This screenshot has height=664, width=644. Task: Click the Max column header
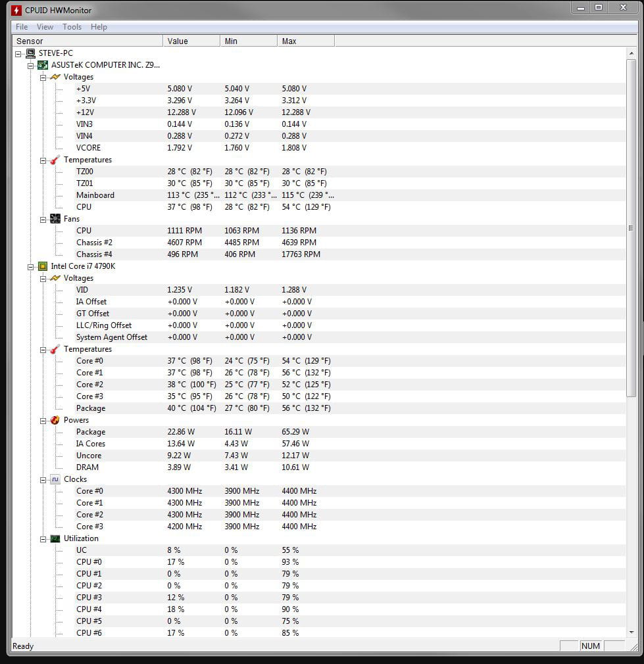click(x=306, y=41)
